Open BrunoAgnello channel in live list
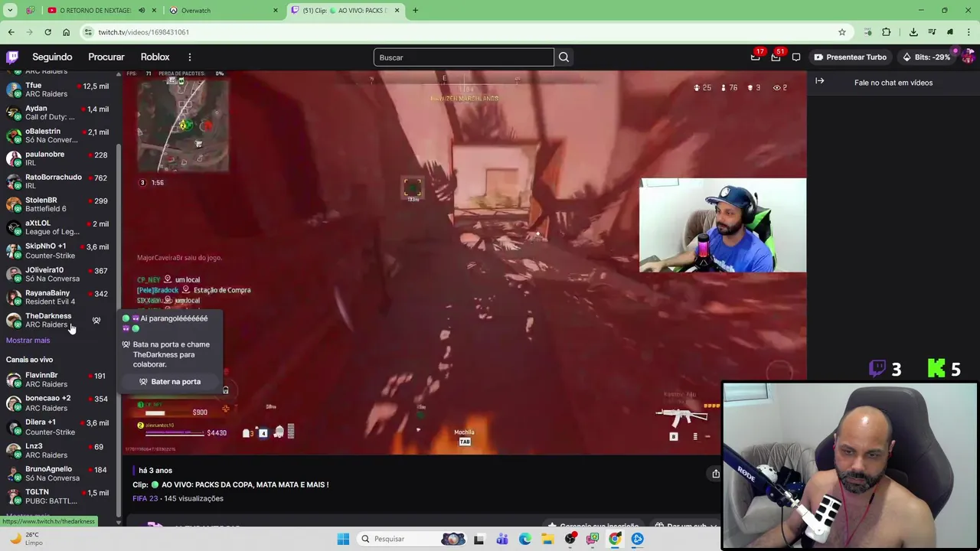 pyautogui.click(x=59, y=473)
